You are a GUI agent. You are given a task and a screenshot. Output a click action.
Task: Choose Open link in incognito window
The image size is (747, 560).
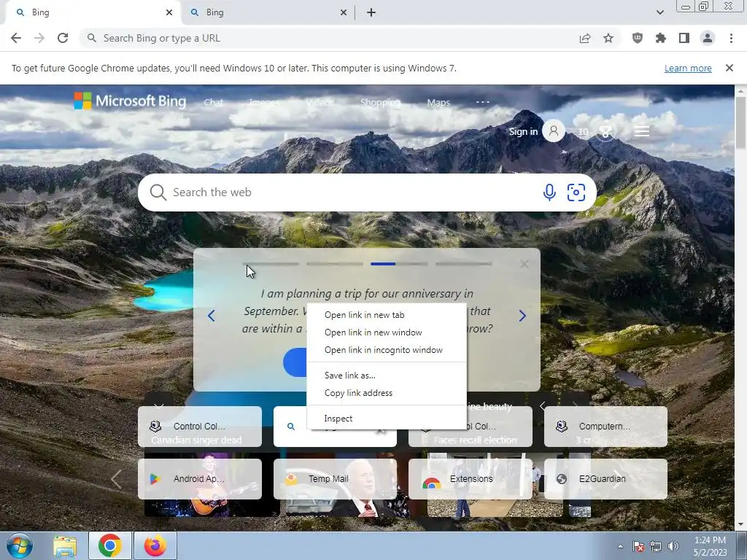387,350
